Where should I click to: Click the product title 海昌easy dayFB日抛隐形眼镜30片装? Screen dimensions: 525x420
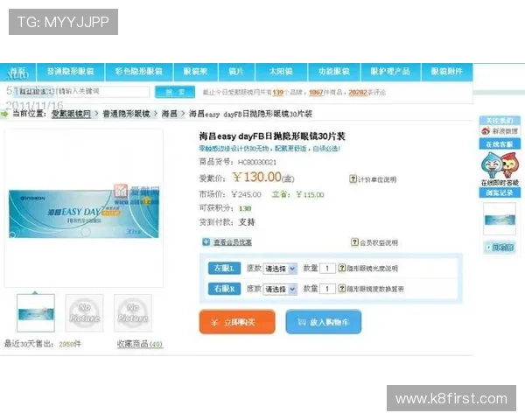point(272,136)
